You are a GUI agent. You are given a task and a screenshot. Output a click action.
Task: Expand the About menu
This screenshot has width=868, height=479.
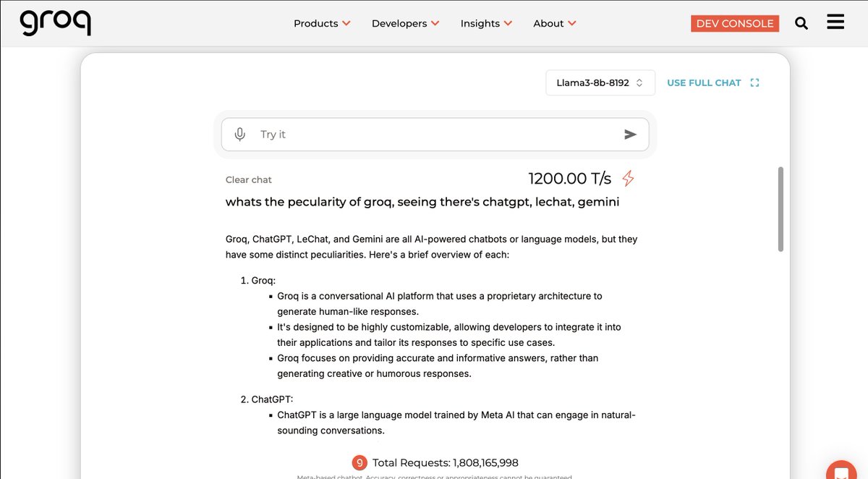pyautogui.click(x=555, y=23)
